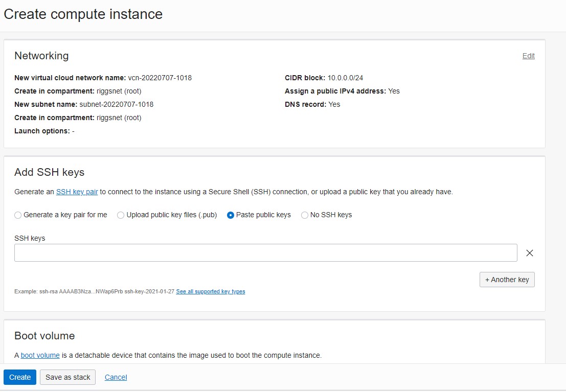The width and height of the screenshot is (566, 392).
Task: Remove the SSH key field with the X icon
Action: click(529, 253)
